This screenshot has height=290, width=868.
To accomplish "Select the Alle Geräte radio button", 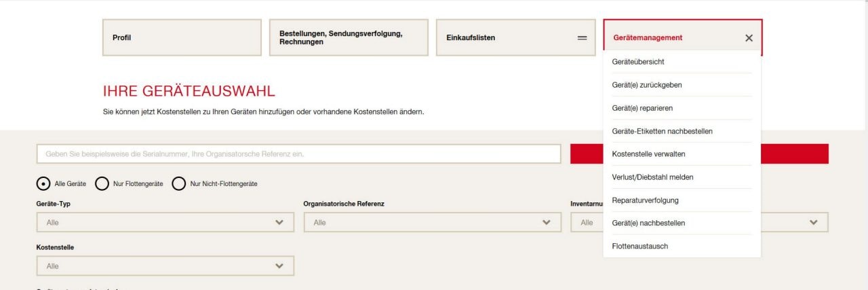I will click(43, 183).
